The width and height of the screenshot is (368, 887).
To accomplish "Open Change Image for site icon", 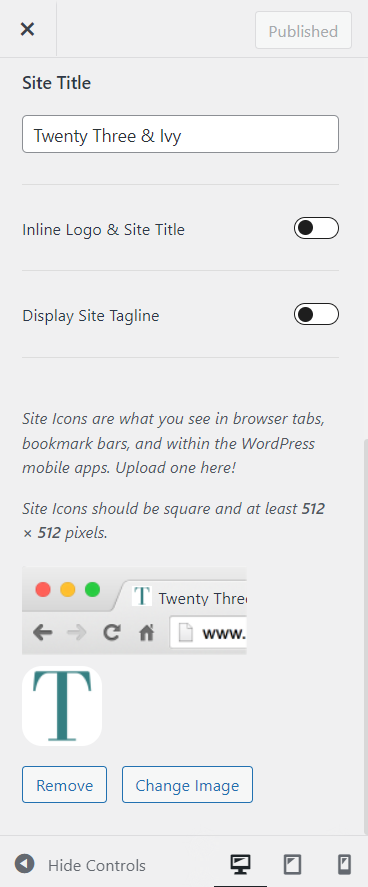I will click(187, 785).
